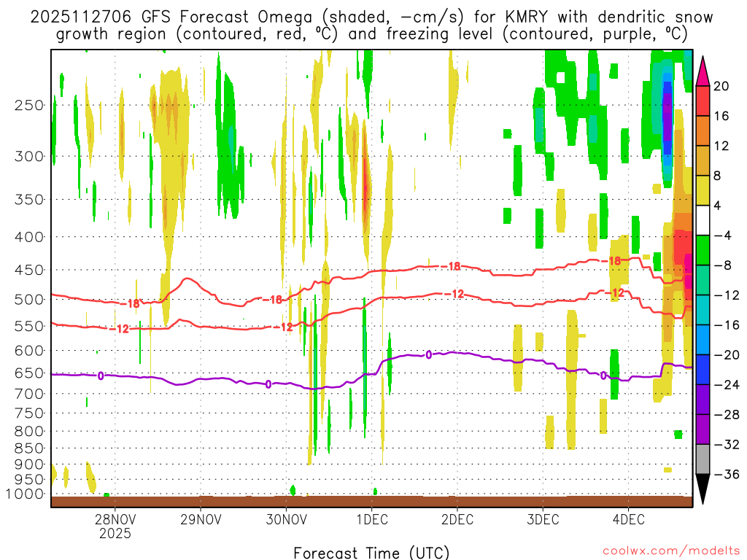
Task: Click the green color bar segment between -4 and -8
Action: [x=703, y=250]
